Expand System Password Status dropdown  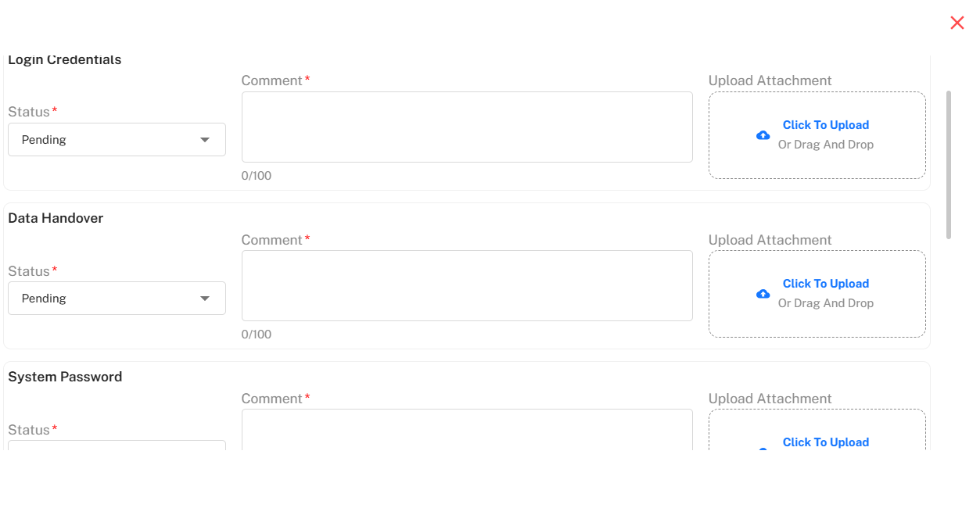(x=117, y=445)
